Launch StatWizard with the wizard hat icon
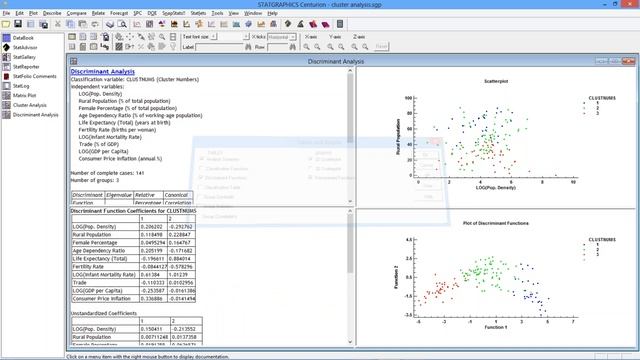This screenshot has width=640, height=360. (300, 24)
